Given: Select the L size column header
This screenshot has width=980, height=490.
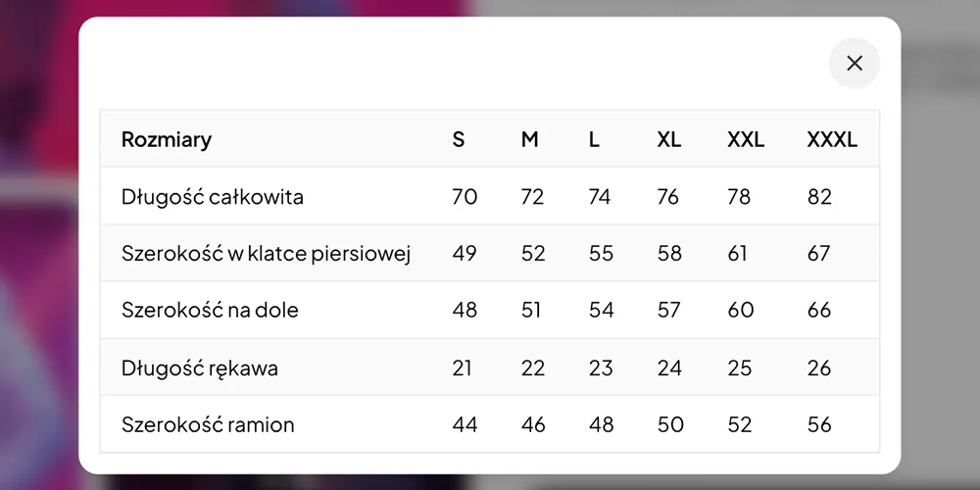Looking at the screenshot, I should coord(594,139).
